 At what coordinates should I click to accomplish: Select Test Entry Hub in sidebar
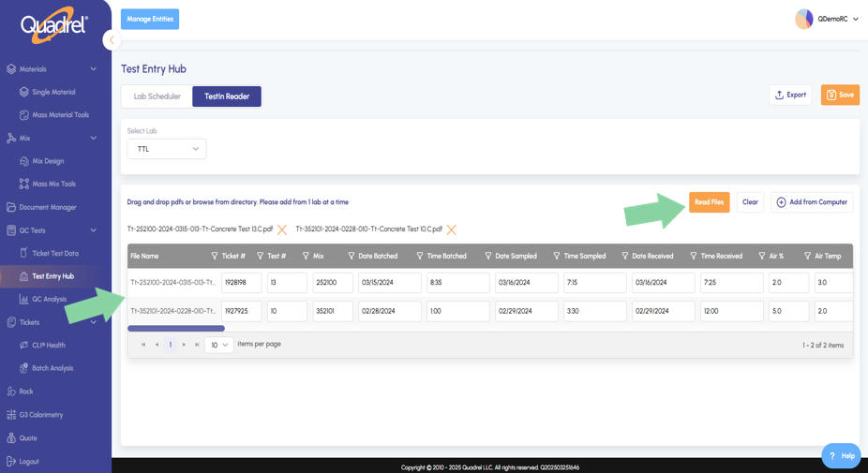(x=53, y=276)
